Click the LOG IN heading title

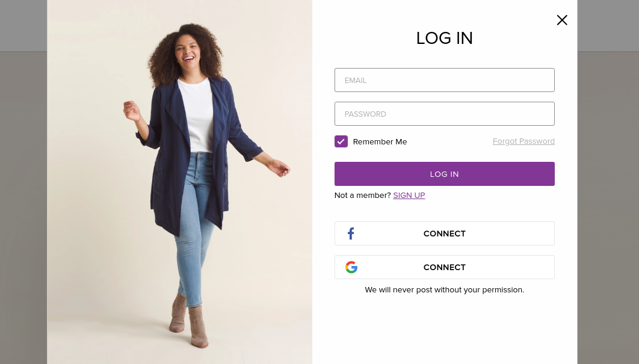point(445,39)
